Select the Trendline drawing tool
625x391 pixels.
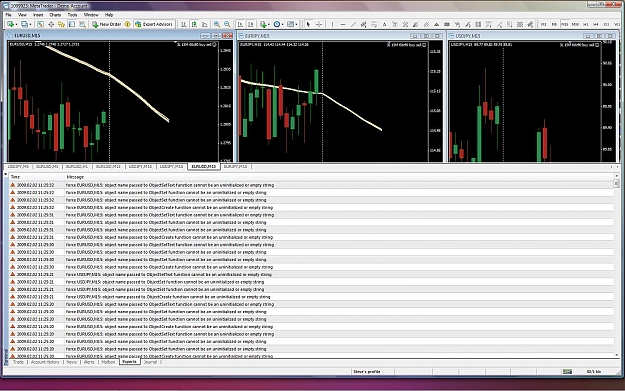point(353,24)
